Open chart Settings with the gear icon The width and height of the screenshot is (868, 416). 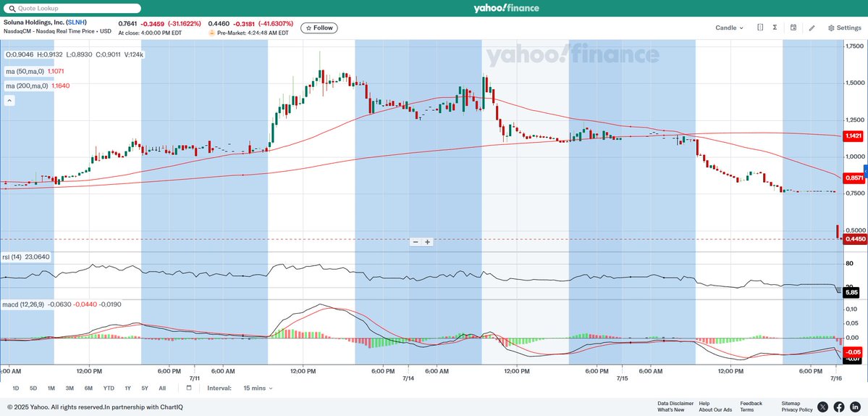844,28
